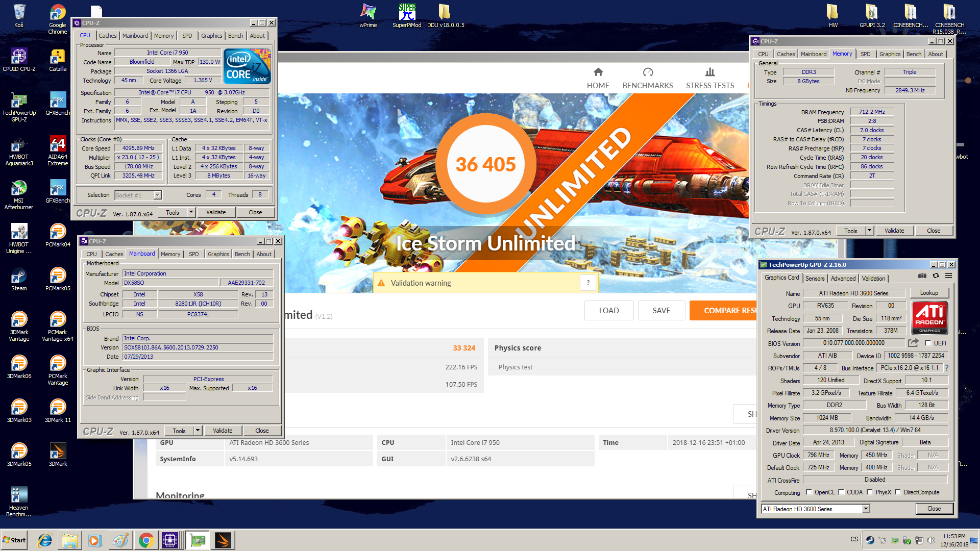Click the GPU Name field in GPU-Z
The image size is (980, 551).
click(x=853, y=293)
